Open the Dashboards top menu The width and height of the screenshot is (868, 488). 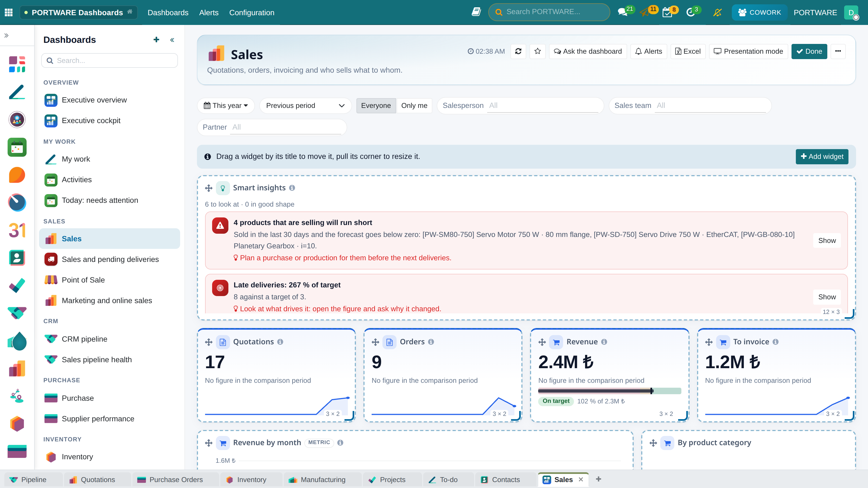tap(168, 12)
